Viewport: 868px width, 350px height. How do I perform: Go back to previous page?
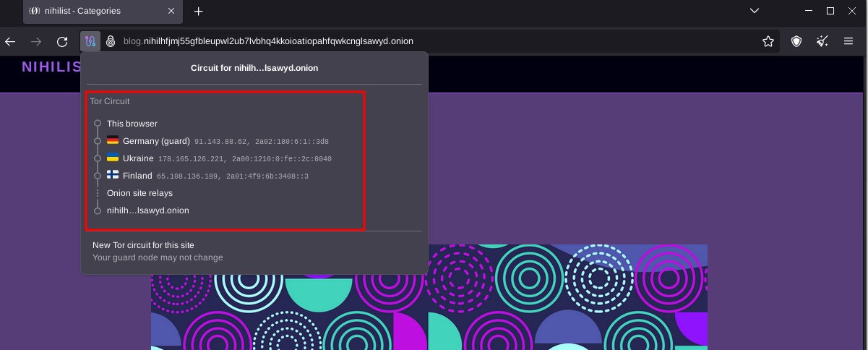[x=10, y=41]
